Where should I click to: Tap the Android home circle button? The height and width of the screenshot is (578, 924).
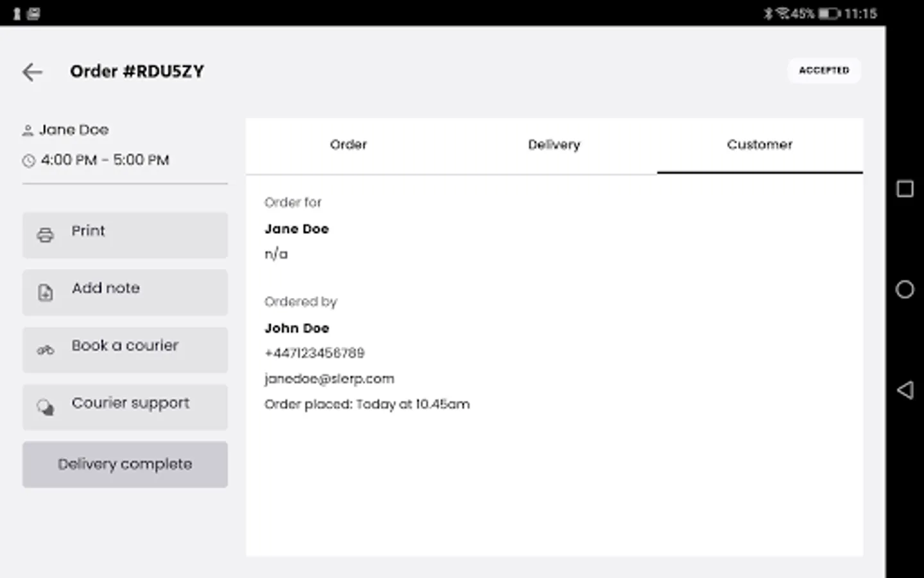pos(905,290)
